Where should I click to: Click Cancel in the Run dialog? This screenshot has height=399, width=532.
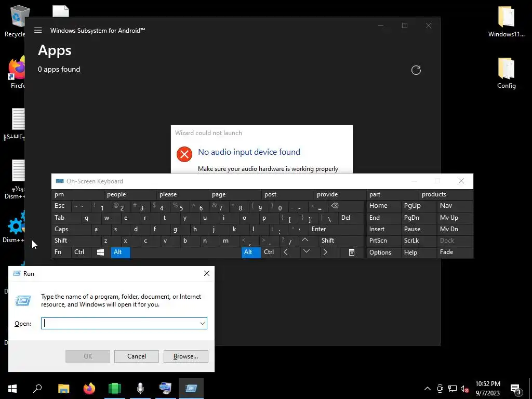click(x=137, y=356)
